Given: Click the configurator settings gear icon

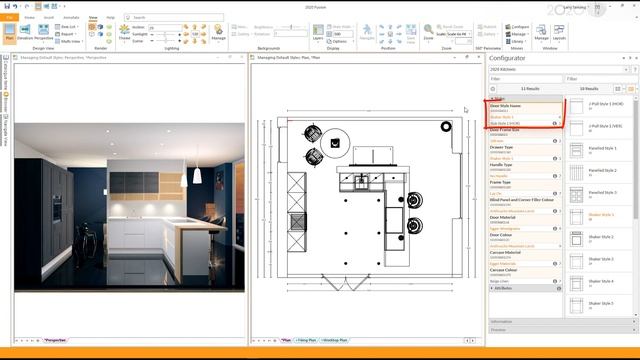Looking at the screenshot, I should point(493,89).
